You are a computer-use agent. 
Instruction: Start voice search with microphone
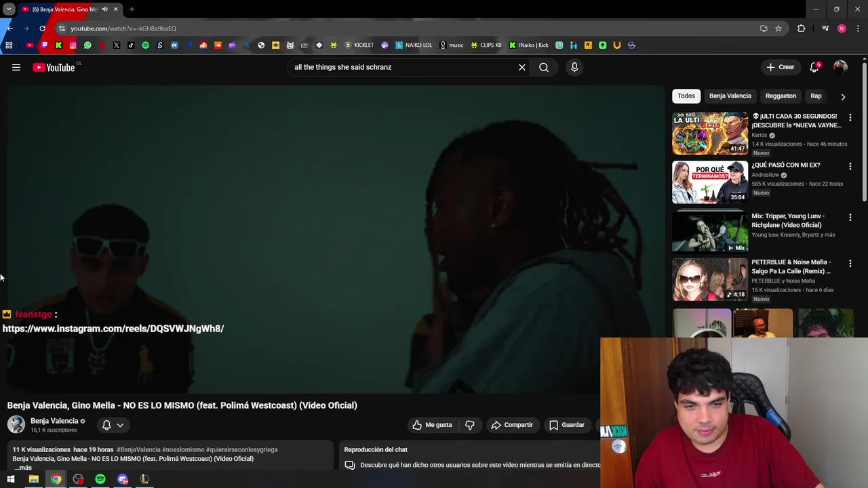[574, 67]
